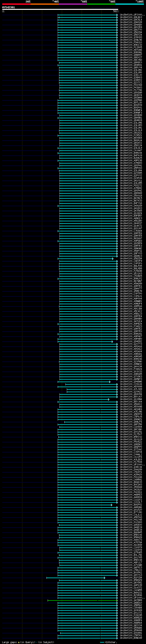Image resolution: width=146 pixels, height=644 pixels.
Task: Select hit label UniRef100_Q9ASU9
Action: tap(131, 22)
